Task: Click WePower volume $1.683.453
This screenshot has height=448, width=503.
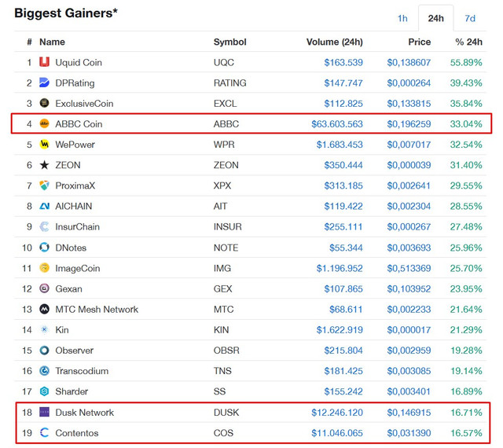Action: [340, 145]
